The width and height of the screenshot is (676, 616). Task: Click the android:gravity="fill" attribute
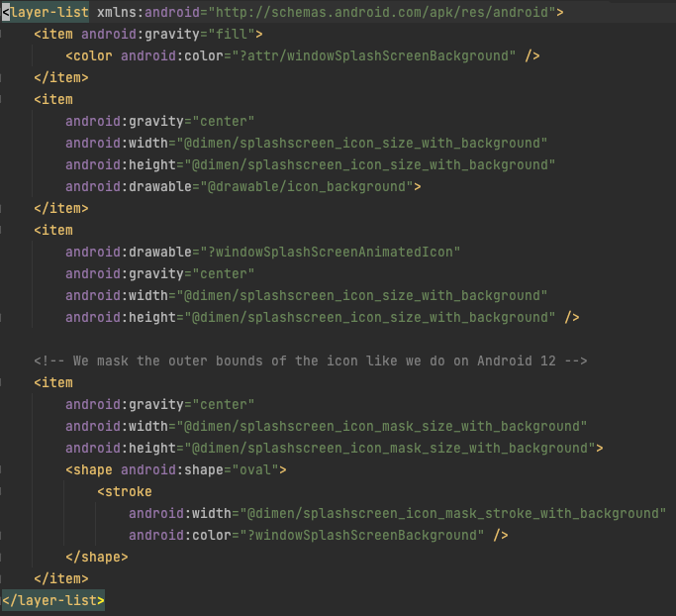tap(167, 34)
